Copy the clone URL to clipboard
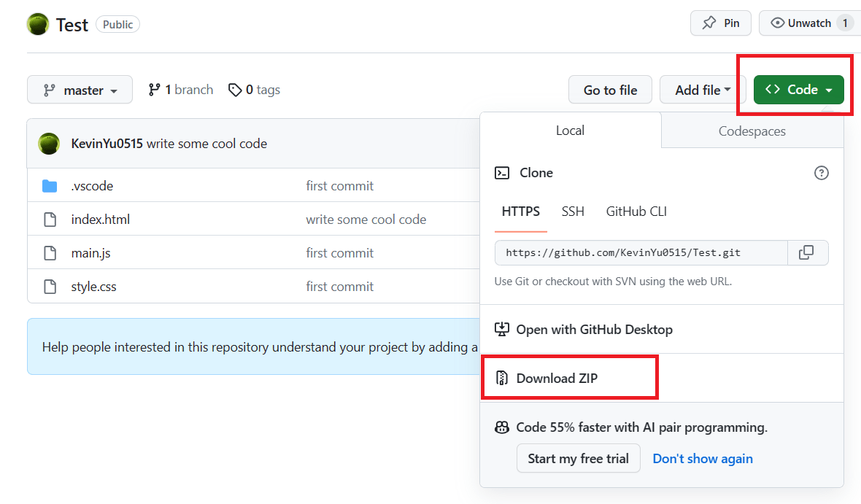This screenshot has height=504, width=861. pyautogui.click(x=807, y=252)
